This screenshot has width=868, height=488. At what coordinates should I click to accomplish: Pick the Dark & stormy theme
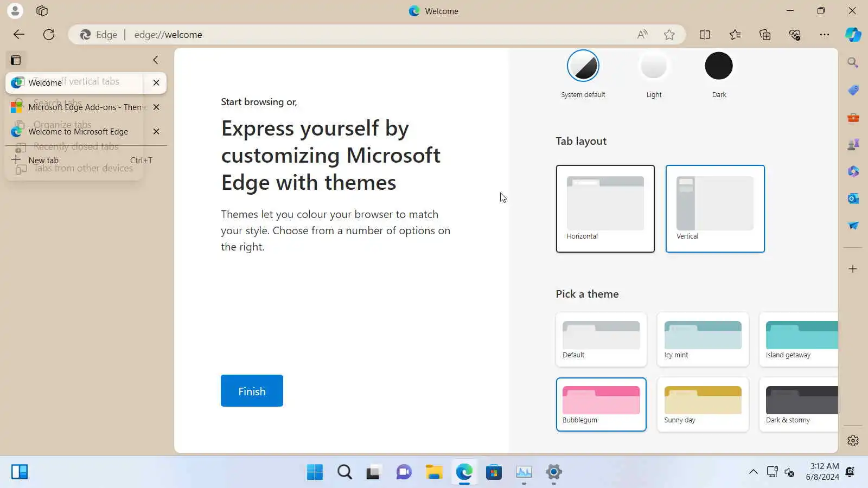pyautogui.click(x=799, y=404)
